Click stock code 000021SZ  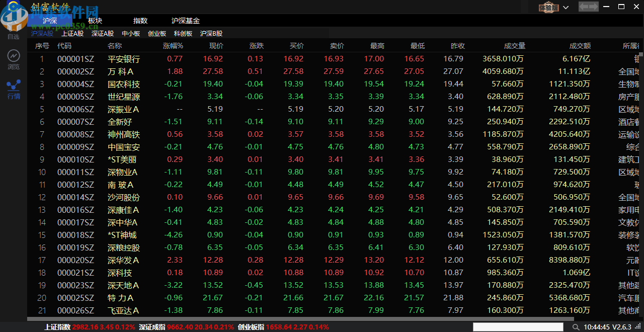pos(75,273)
